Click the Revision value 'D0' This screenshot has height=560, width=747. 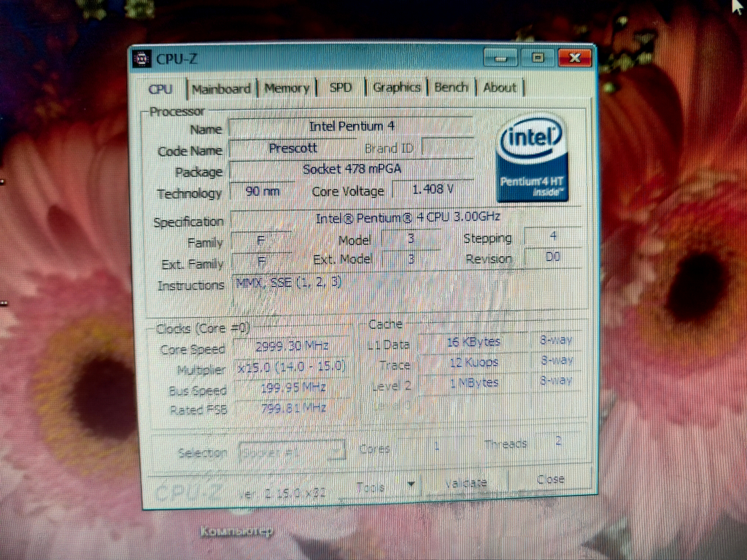(x=553, y=257)
